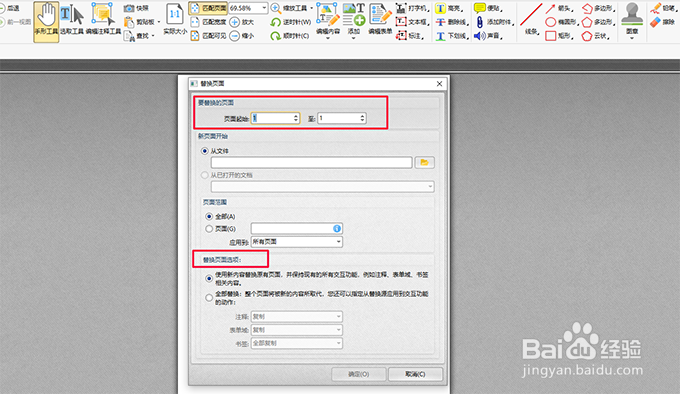The image size is (680, 394).
Task: Rotate page 逆时针(W) counterclockwise
Action: click(x=291, y=22)
